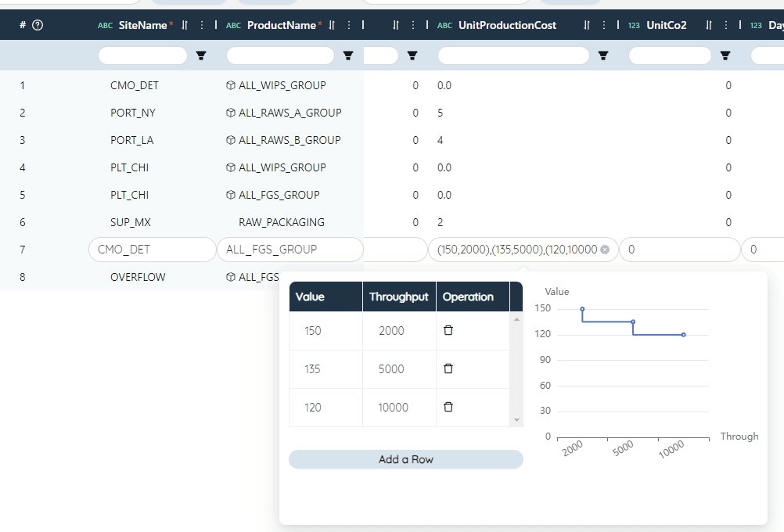Open the ProductName column options menu
Viewport: 784px width, 532px height.
[349, 25]
